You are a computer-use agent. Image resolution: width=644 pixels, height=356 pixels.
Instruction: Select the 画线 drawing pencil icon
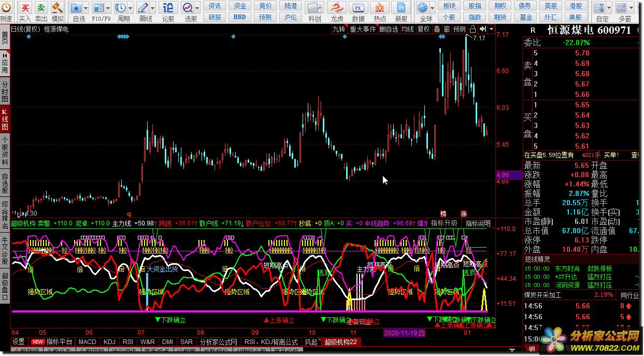[142, 8]
